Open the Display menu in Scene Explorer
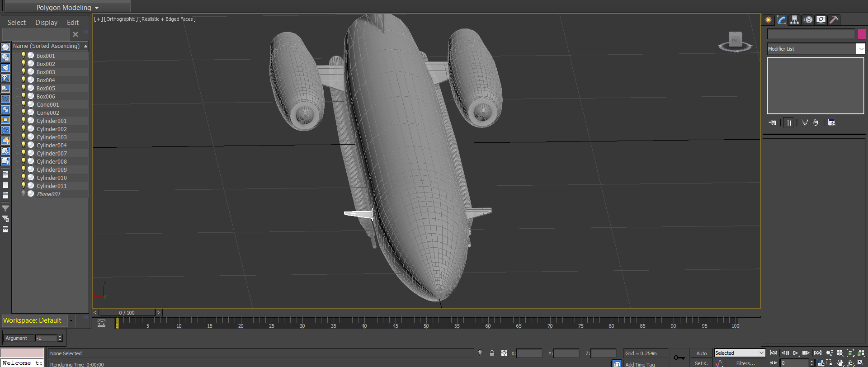The height and width of the screenshot is (367, 868). point(47,23)
